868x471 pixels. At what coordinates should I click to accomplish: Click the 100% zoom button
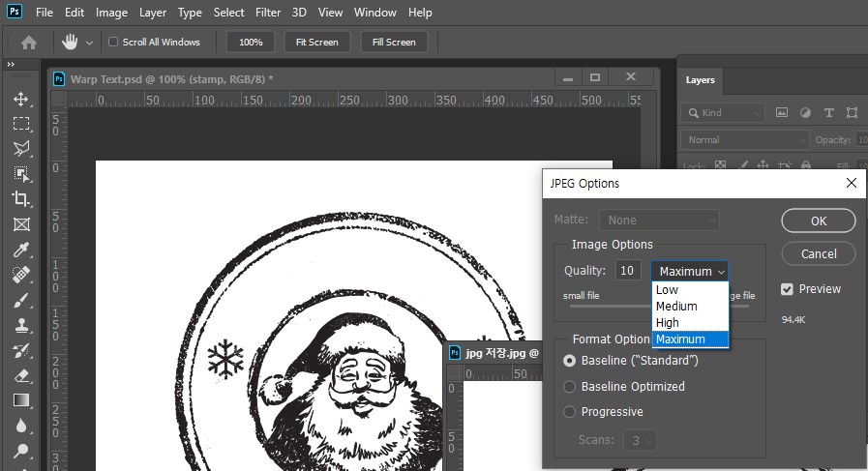pyautogui.click(x=251, y=42)
